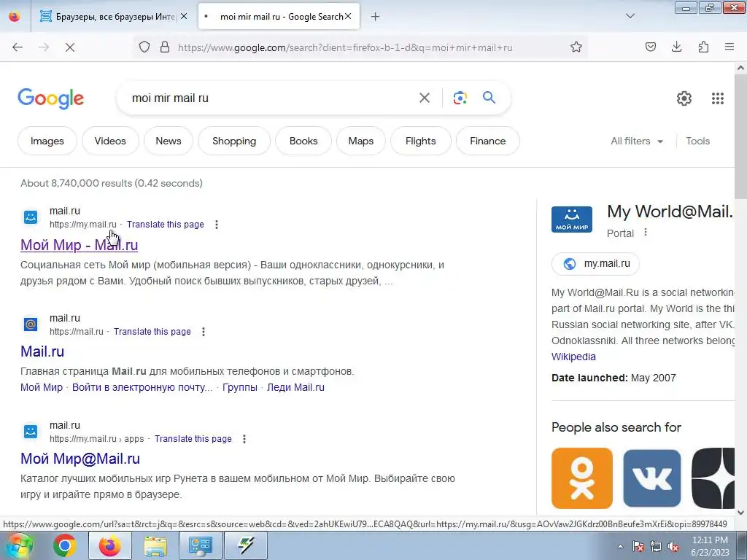This screenshot has height=560, width=747.
Task: Filter results by Videos
Action: tap(110, 141)
